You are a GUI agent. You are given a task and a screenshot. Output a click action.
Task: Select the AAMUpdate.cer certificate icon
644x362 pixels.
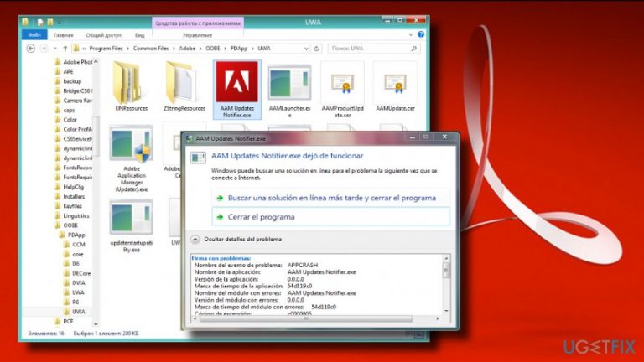coord(395,83)
